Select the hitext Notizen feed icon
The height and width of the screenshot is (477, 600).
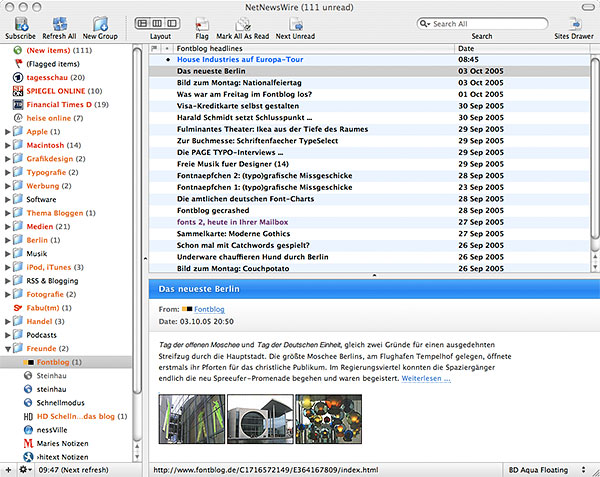click(28, 457)
